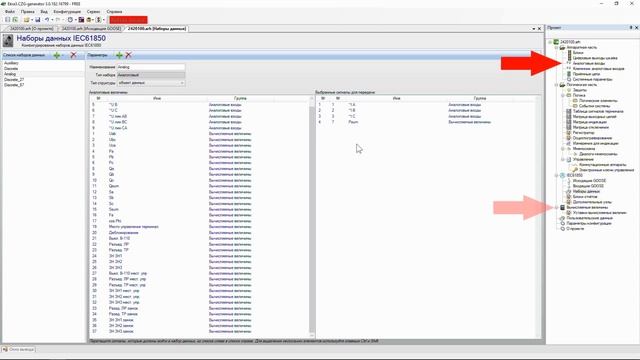Viewport: 640px width, 360px height.
Task: Open the document tab list dropdown arrow
Action: [x=533, y=29]
